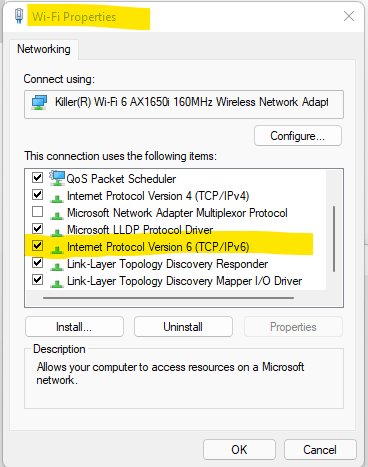Click the horizontal scrollbar of items list
The image size is (368, 467).
click(x=168, y=298)
